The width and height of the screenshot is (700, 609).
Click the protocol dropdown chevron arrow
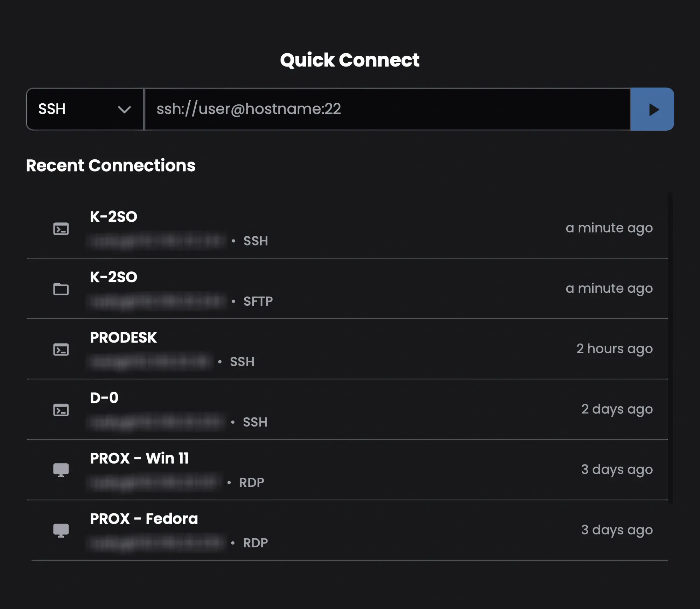pos(124,110)
